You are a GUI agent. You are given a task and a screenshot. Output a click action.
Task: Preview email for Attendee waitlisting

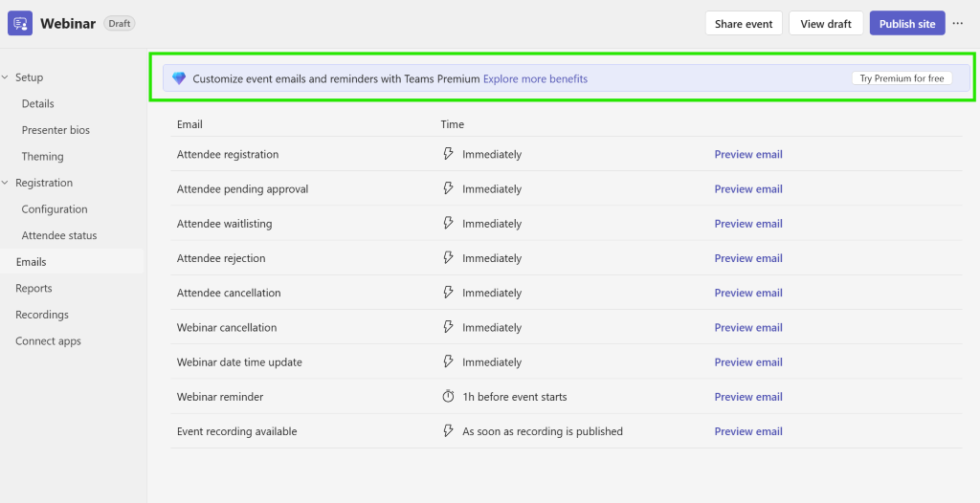[x=748, y=224]
